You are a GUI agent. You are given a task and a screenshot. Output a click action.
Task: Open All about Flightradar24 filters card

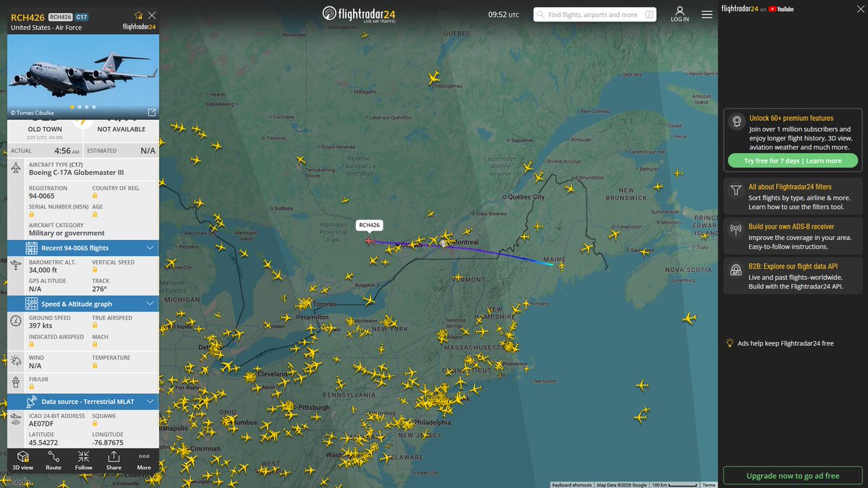coord(793,197)
